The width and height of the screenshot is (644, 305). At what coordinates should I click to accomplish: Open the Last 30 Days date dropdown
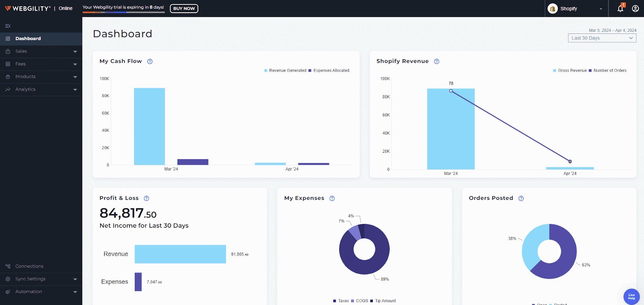tap(602, 38)
